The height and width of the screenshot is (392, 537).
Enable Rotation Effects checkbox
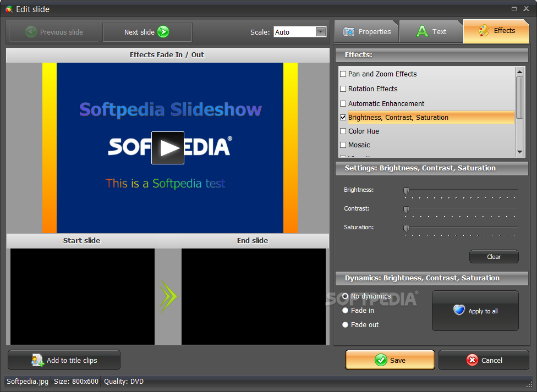tap(343, 89)
